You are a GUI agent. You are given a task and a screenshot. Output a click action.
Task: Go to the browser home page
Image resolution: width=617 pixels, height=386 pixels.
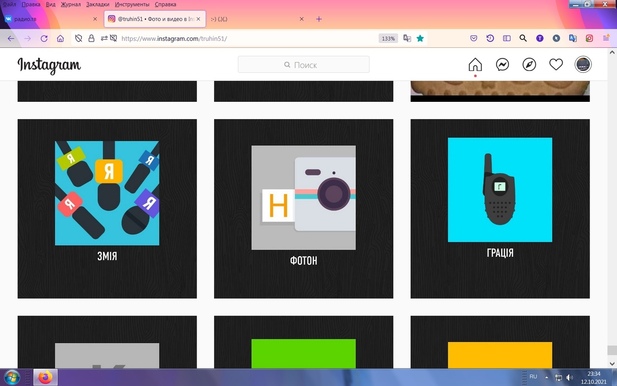60,39
